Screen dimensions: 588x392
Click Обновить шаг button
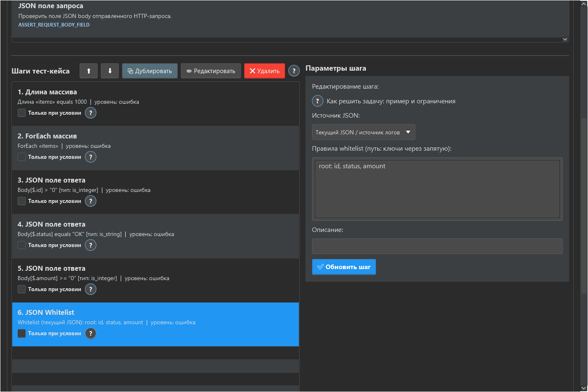[x=344, y=267]
